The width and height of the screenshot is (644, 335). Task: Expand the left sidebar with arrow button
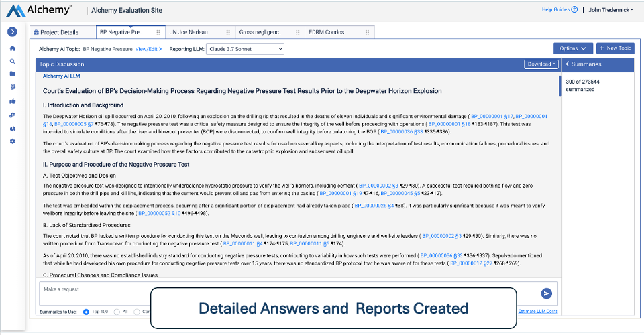12,31
